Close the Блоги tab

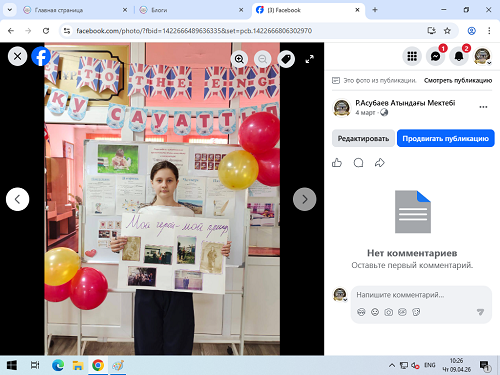click(x=241, y=10)
